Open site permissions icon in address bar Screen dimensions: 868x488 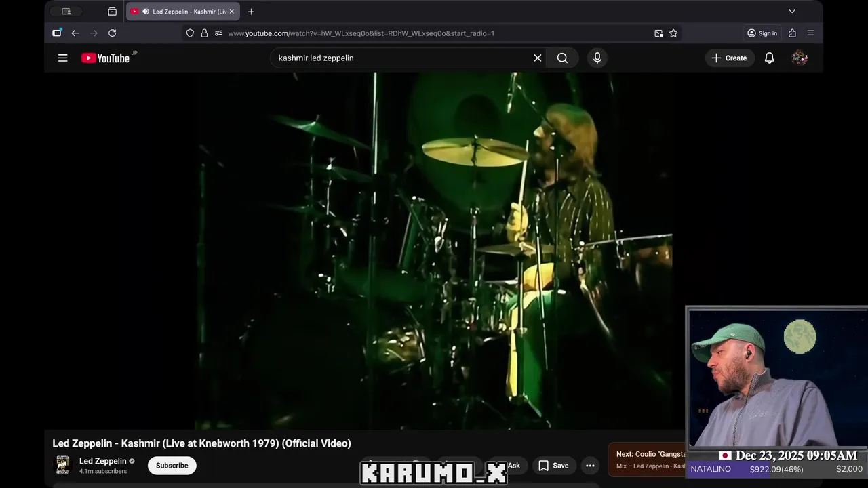tap(218, 33)
